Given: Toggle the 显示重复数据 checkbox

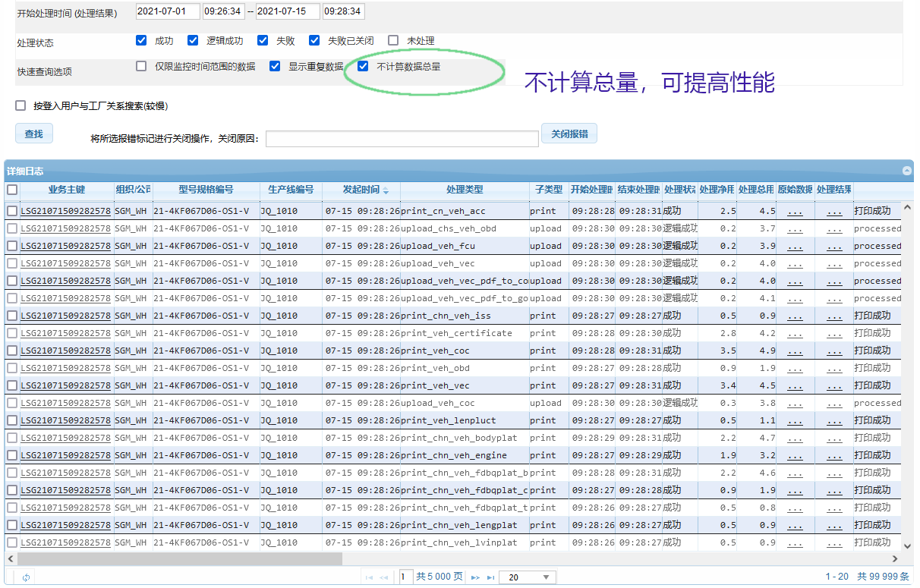Looking at the screenshot, I should click(x=275, y=66).
